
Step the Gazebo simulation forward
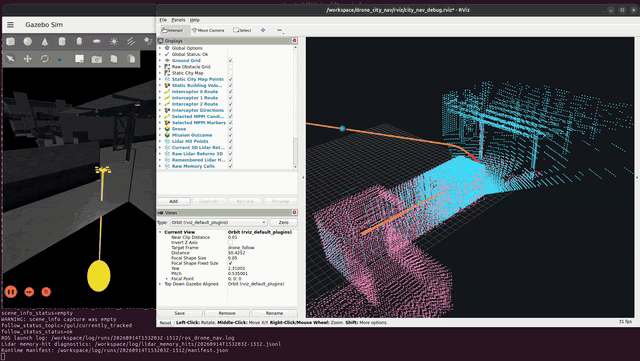click(x=29, y=292)
